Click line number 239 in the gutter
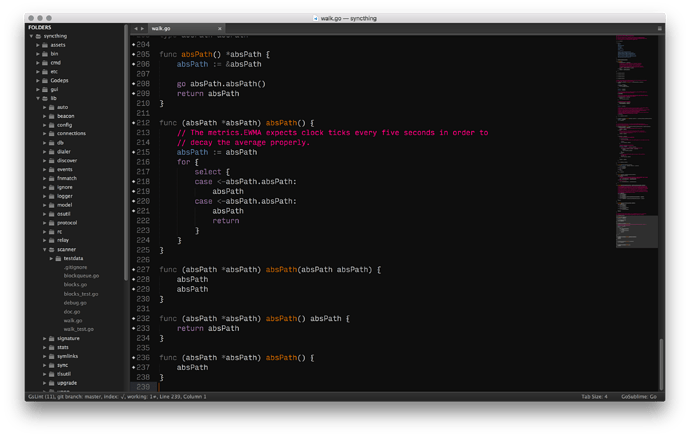The image size is (690, 437). (x=143, y=387)
